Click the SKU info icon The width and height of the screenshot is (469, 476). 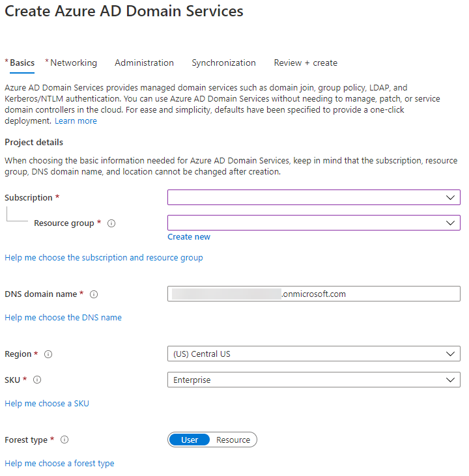point(37,380)
